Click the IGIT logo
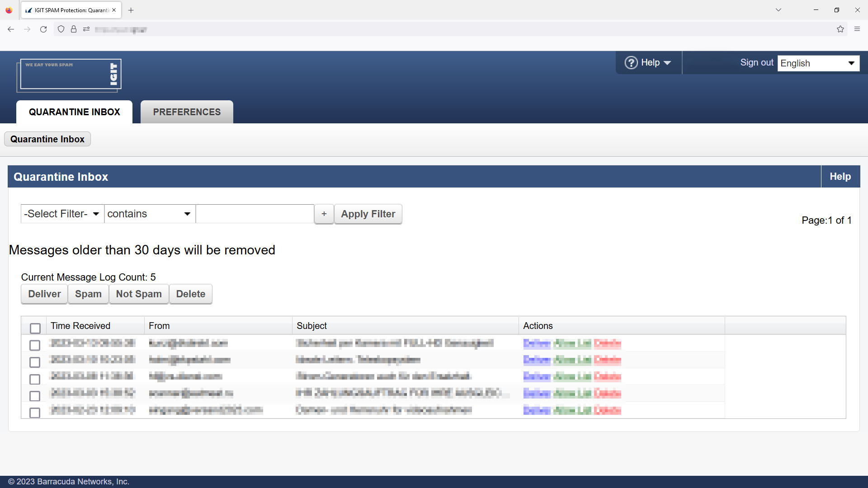Viewport: 868px width, 488px height. tap(69, 75)
